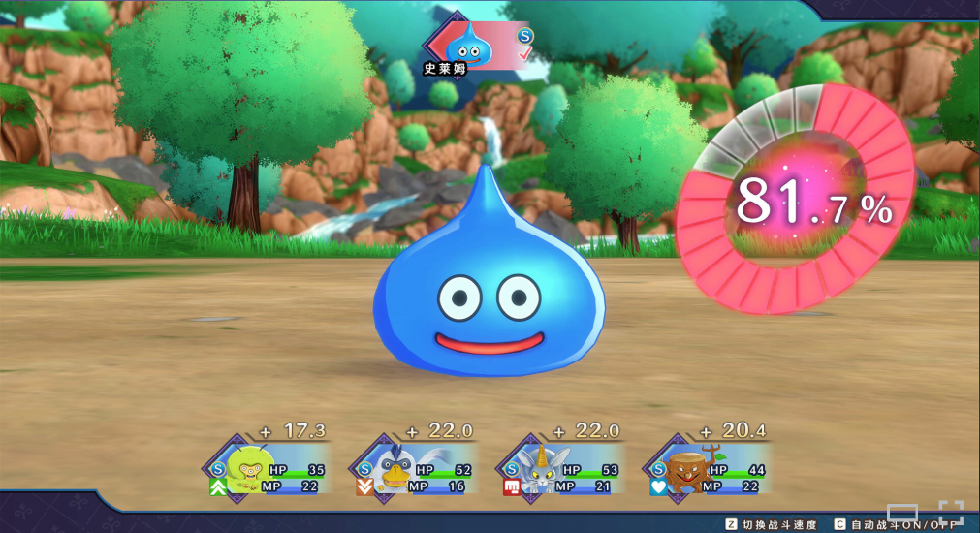The height and width of the screenshot is (533, 980).
Task: Click the red checkmark beside the enemy portrait
Action: point(525,54)
